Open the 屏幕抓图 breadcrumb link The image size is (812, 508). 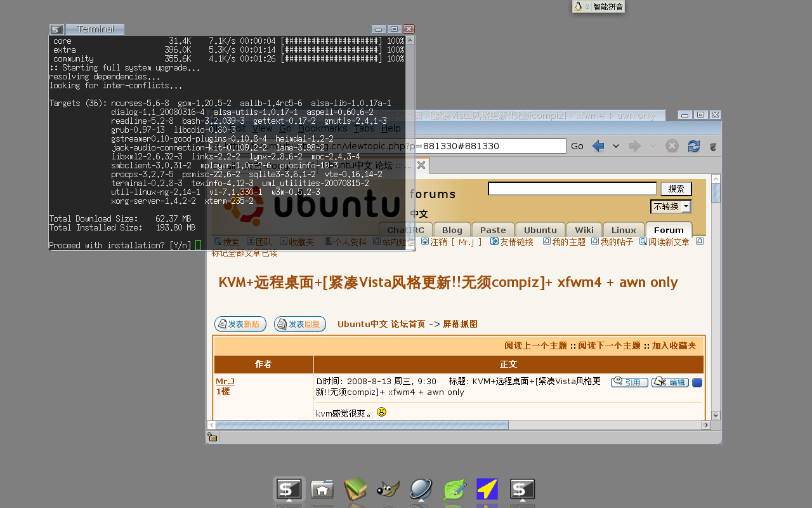[460, 324]
